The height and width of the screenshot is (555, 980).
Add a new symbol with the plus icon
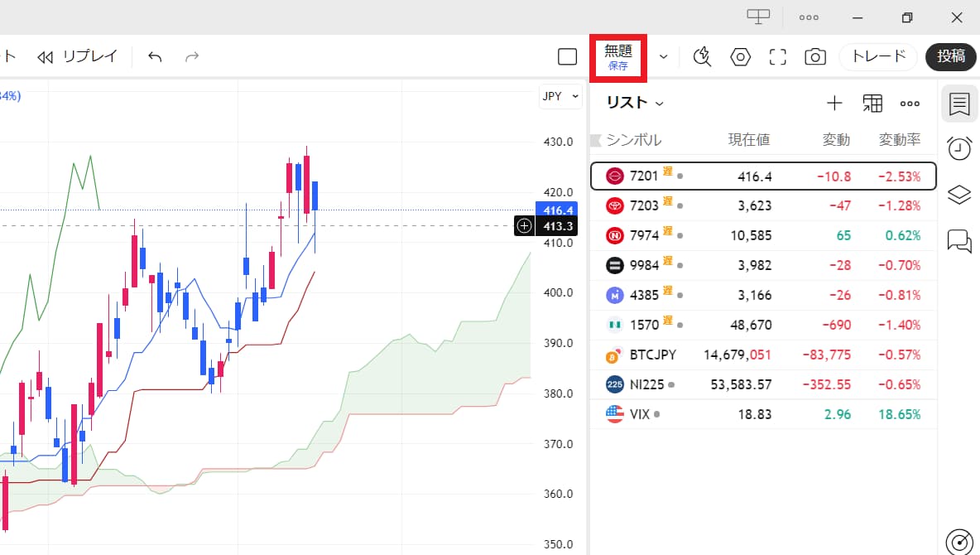(834, 103)
